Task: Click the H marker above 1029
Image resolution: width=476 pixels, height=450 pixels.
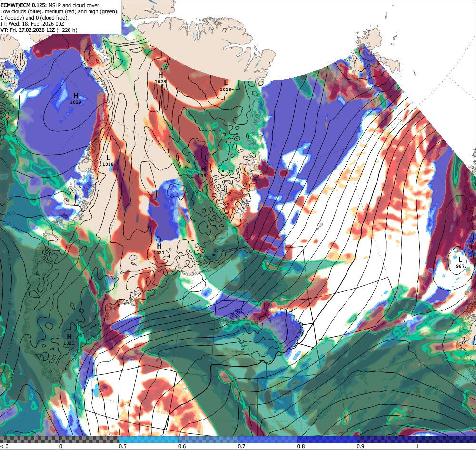Action: pyautogui.click(x=76, y=96)
